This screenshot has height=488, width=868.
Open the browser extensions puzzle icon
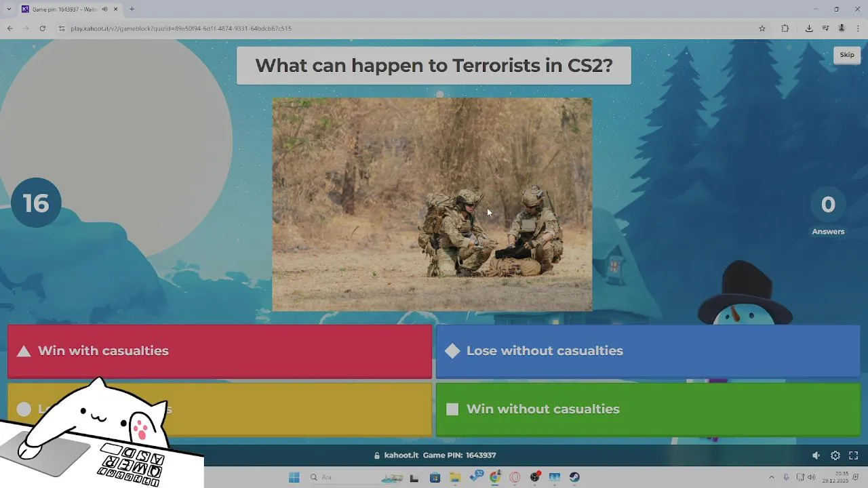785,28
